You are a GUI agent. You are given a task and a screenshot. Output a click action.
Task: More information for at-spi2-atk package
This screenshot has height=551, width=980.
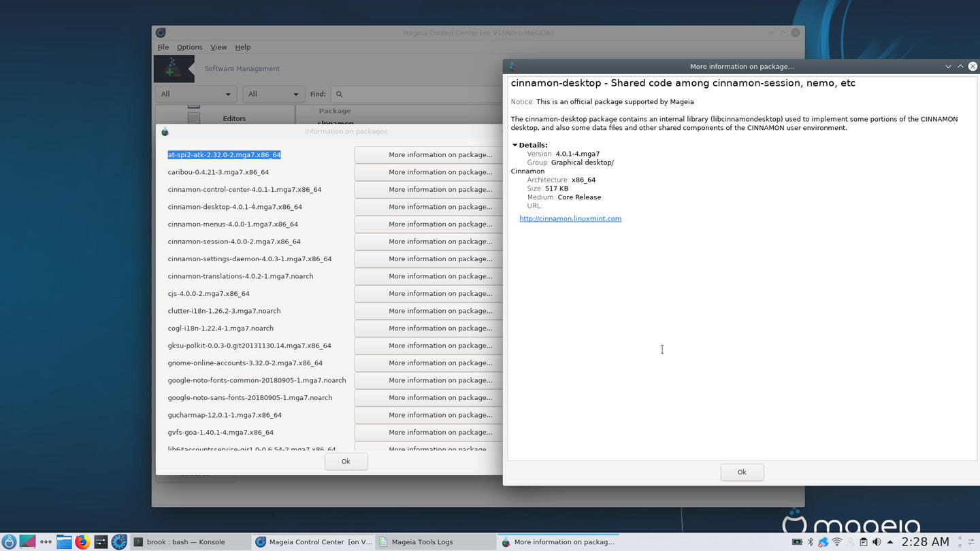[428, 155]
